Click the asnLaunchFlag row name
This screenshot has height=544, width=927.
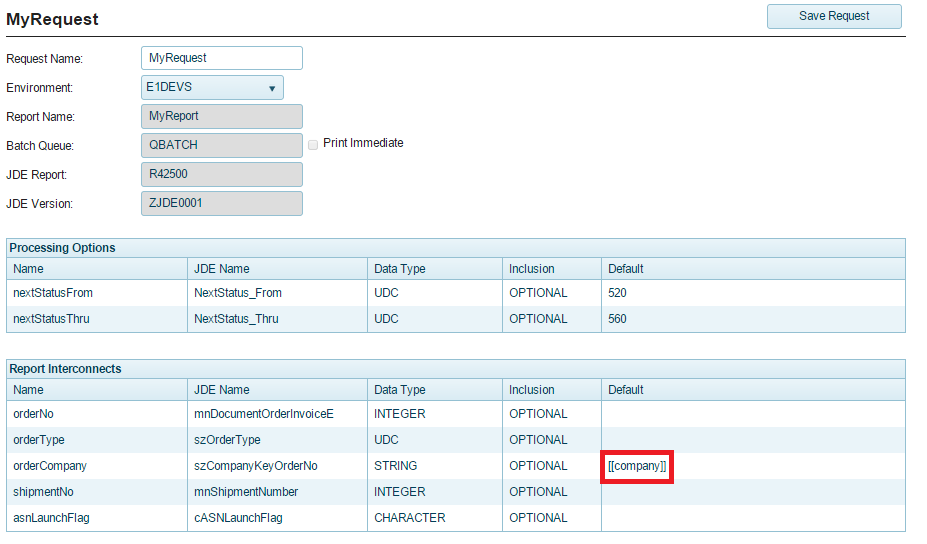(x=51, y=518)
